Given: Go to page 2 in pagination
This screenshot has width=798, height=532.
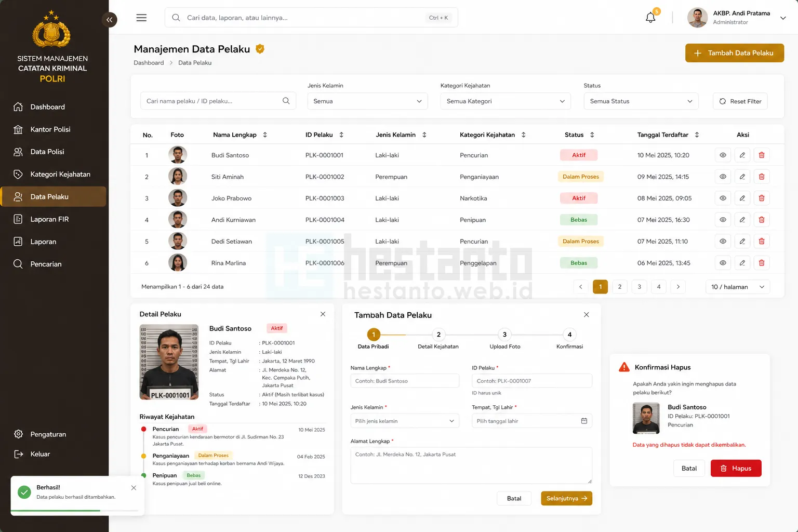Looking at the screenshot, I should tap(620, 287).
